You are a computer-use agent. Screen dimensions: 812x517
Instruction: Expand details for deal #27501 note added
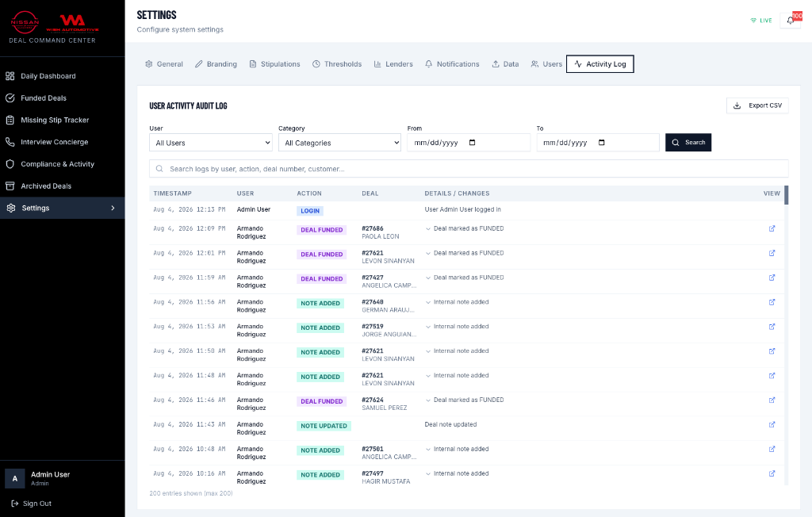click(x=428, y=449)
